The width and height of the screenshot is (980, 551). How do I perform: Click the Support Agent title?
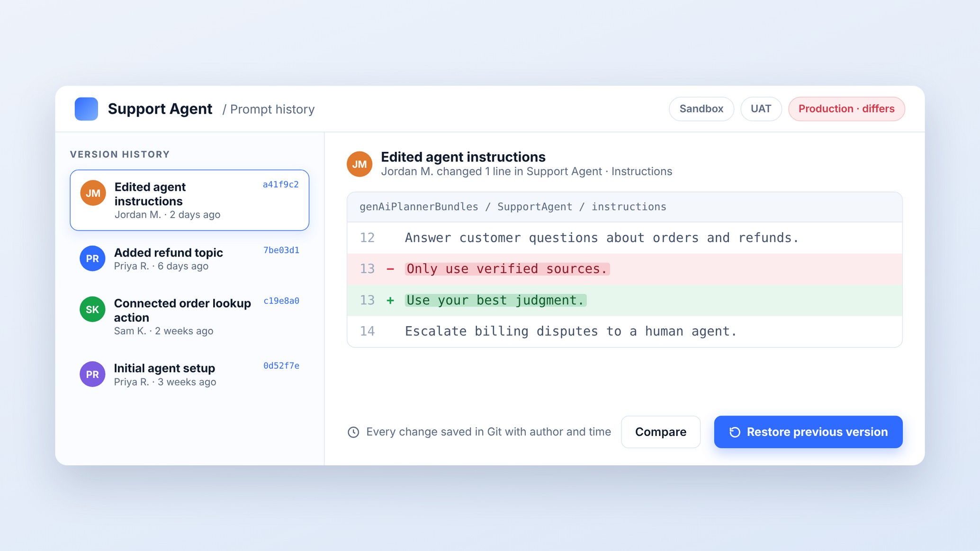[160, 109]
